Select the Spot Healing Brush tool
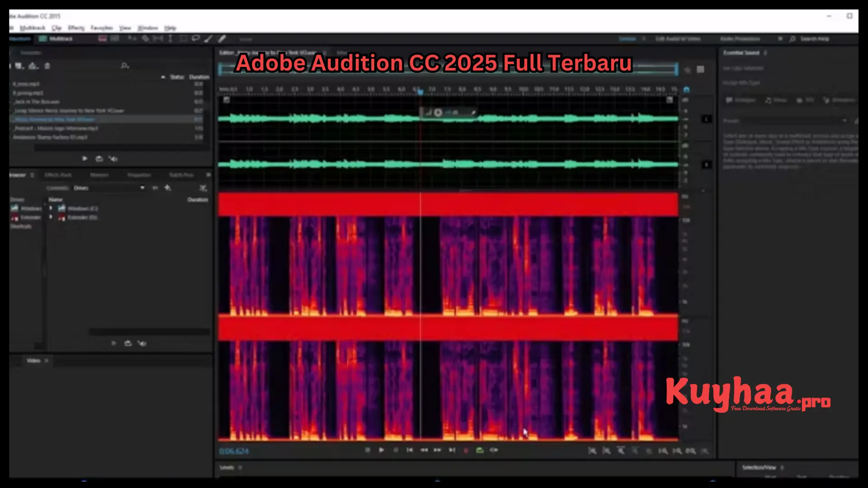Screen dimensions: 868x488 (222, 38)
